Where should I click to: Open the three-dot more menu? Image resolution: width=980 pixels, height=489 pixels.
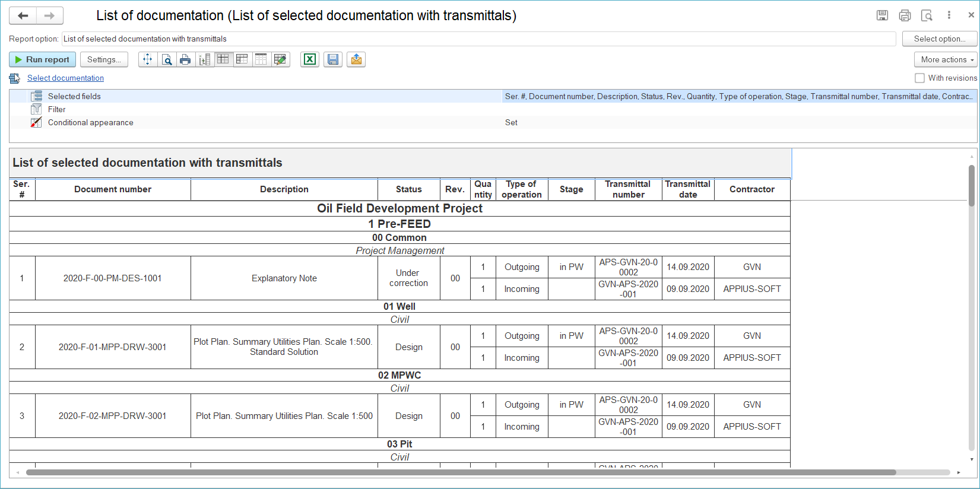click(x=949, y=15)
